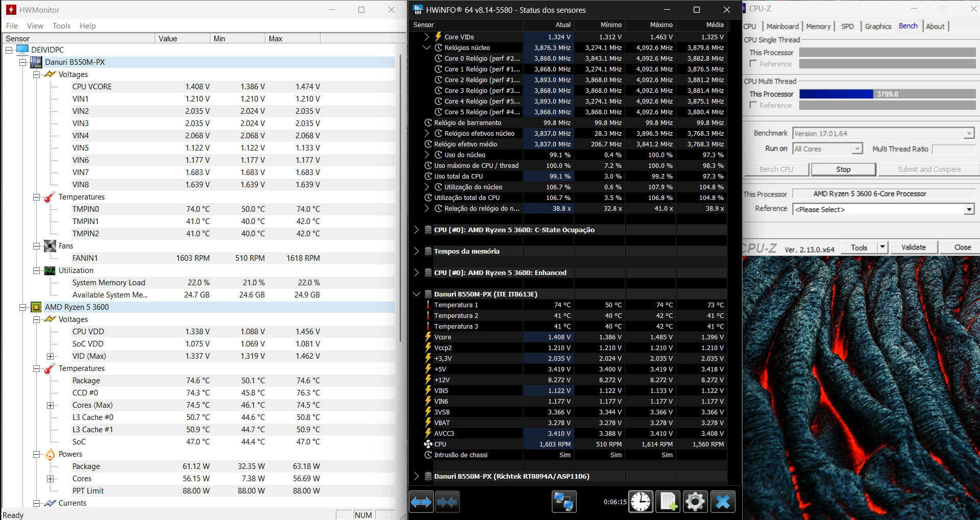Click the Multi Thread Ratio field in CPU-Z
Screen dimensions: 980x520
(x=953, y=149)
